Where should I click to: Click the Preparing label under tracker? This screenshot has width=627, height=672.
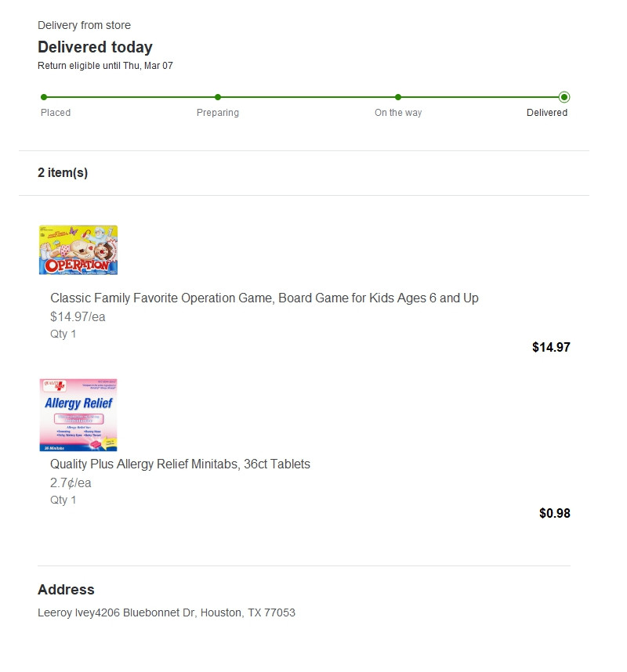click(x=218, y=113)
